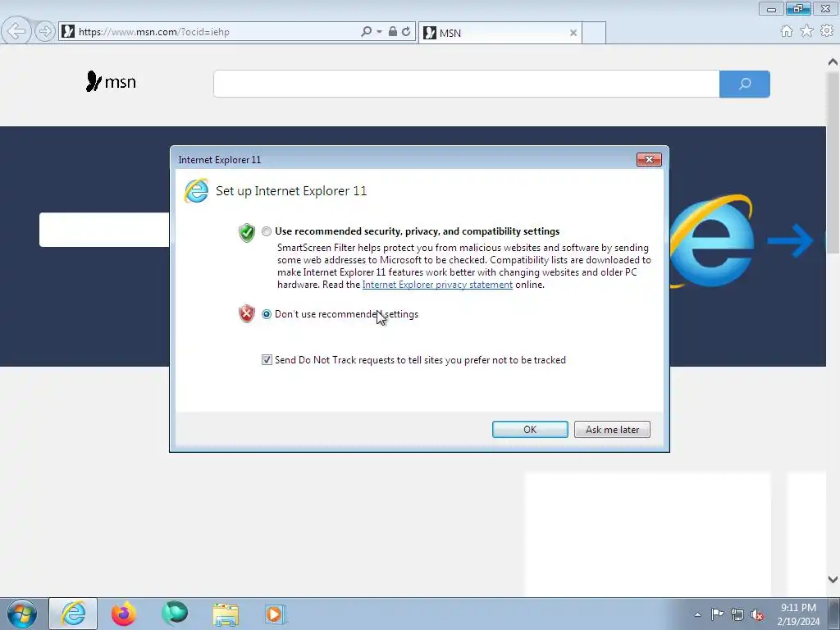This screenshot has width=840, height=630.
Task: Open the address bar autocomplete dropdown arrow
Action: tap(379, 32)
